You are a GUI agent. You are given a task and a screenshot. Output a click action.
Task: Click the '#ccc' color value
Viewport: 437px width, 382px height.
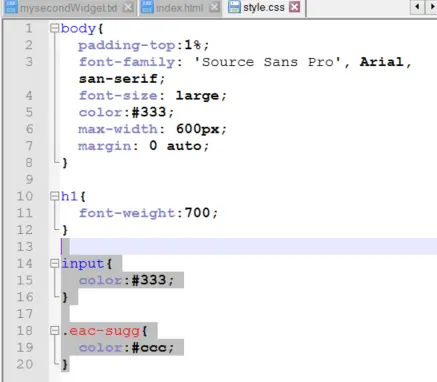pos(149,348)
